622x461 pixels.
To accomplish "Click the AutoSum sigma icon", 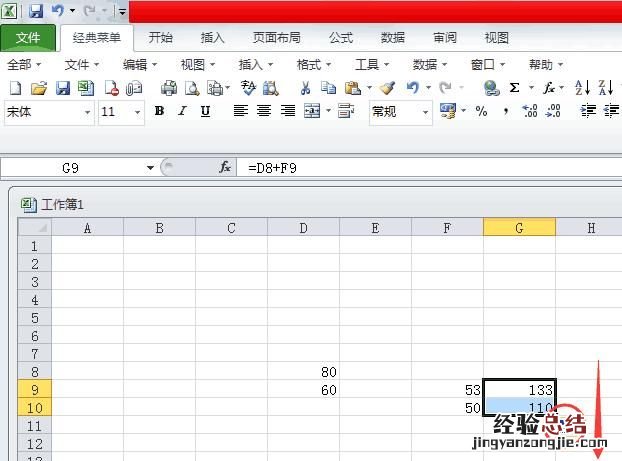I will click(x=514, y=88).
